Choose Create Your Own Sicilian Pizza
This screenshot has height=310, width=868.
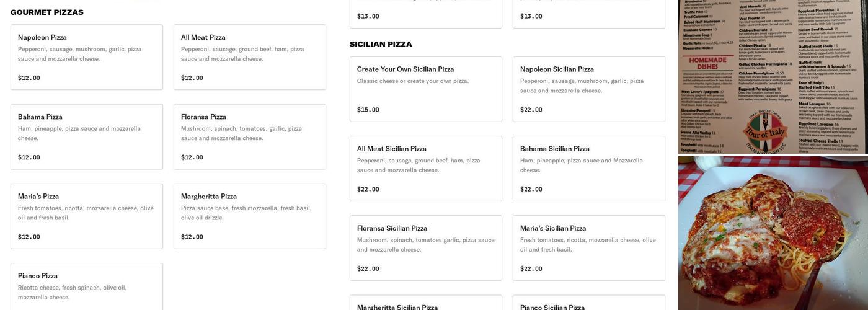coord(425,89)
